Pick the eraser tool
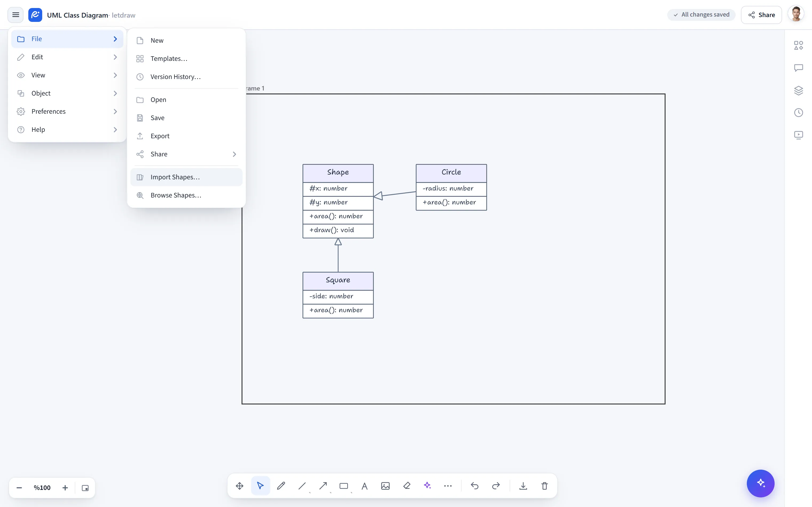Screen dimensions: 812x507 tap(407, 486)
